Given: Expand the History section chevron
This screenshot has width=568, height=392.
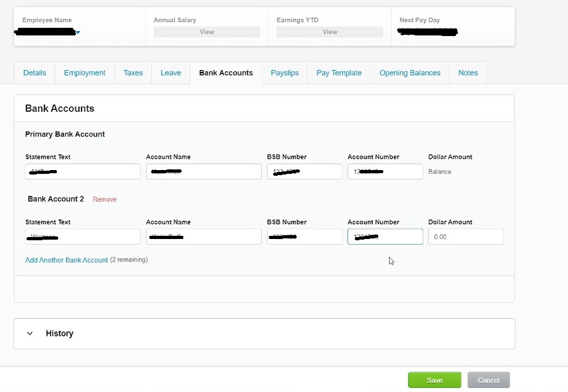Looking at the screenshot, I should tap(30, 333).
